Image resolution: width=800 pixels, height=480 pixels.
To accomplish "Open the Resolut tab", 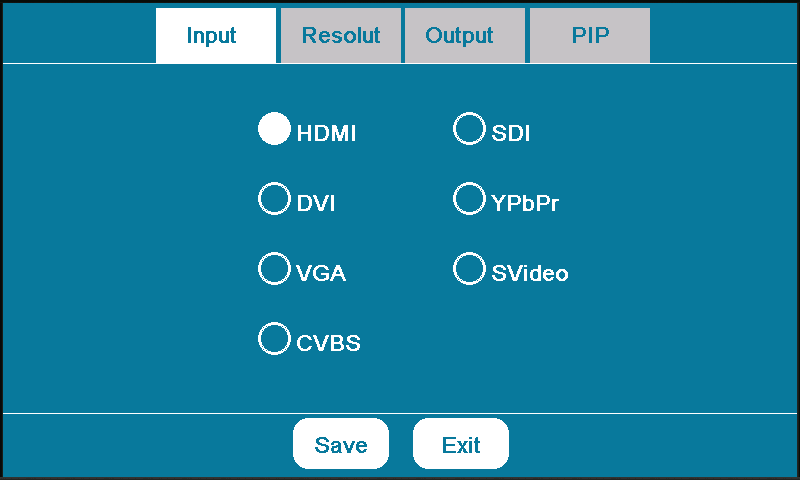I will (341, 36).
